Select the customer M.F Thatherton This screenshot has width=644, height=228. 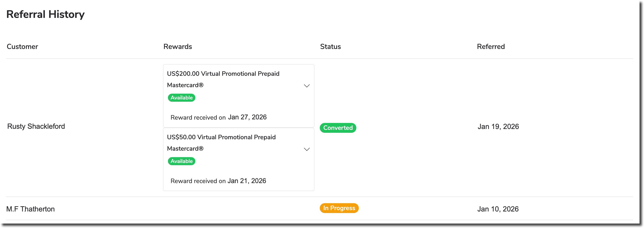click(x=31, y=209)
